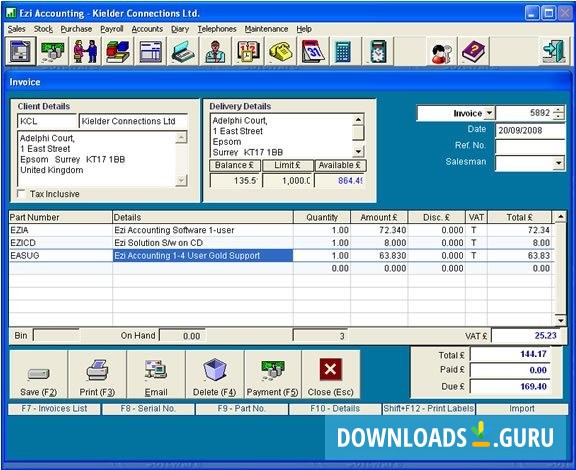
Task: Click the Quantity column header
Action: (322, 217)
